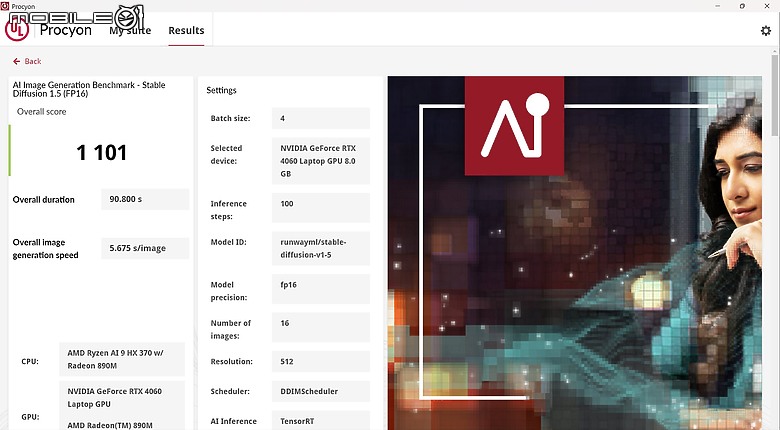Click the back arrow icon

[x=16, y=61]
